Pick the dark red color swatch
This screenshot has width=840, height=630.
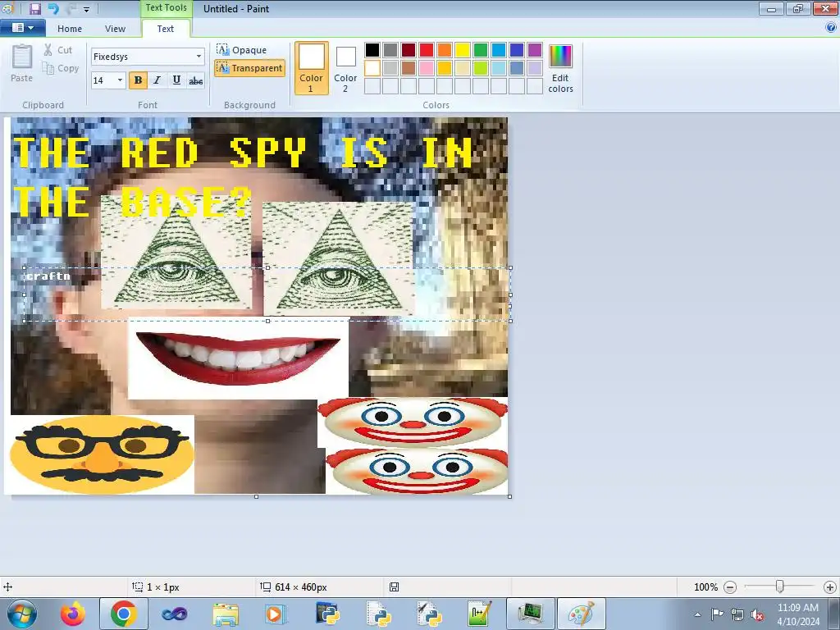coord(409,50)
